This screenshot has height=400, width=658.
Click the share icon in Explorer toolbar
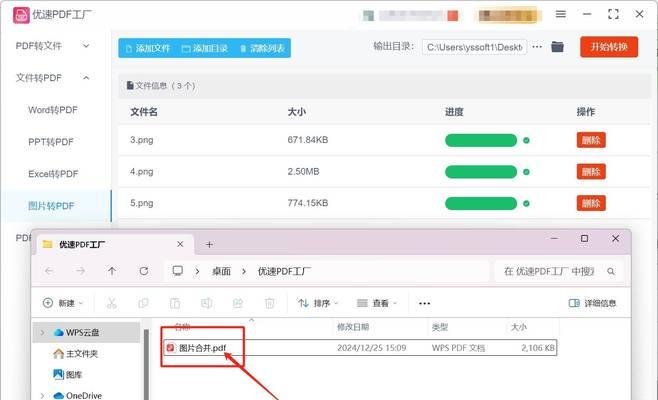click(x=238, y=303)
